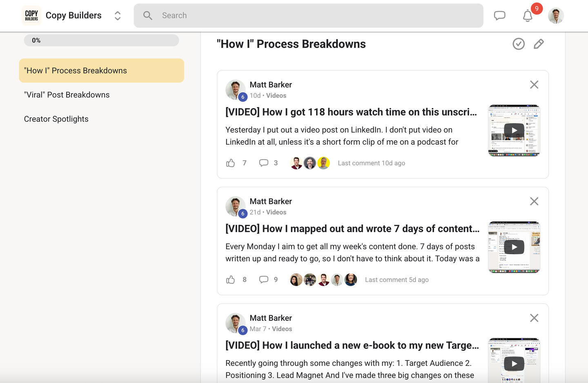Open the user profile avatar menu
Image resolution: width=588 pixels, height=383 pixels.
(x=556, y=16)
